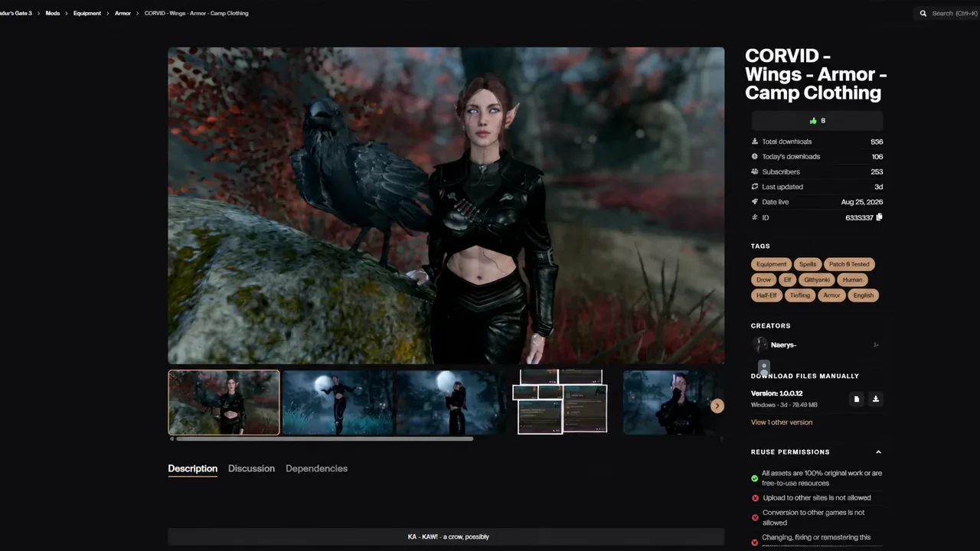
Task: Click the 'KA - KAW!' description line
Action: 448,536
